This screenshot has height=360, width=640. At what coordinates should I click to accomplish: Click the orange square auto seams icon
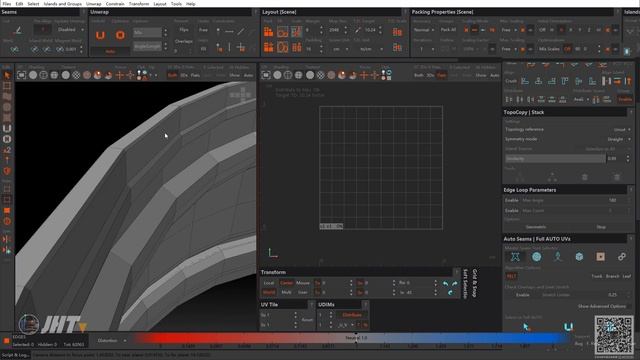[600, 257]
